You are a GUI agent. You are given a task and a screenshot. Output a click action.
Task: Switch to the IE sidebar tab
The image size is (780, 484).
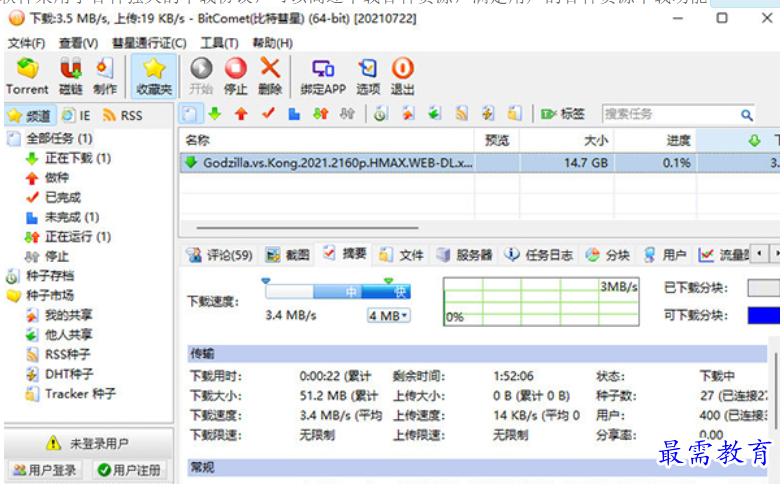point(76,115)
